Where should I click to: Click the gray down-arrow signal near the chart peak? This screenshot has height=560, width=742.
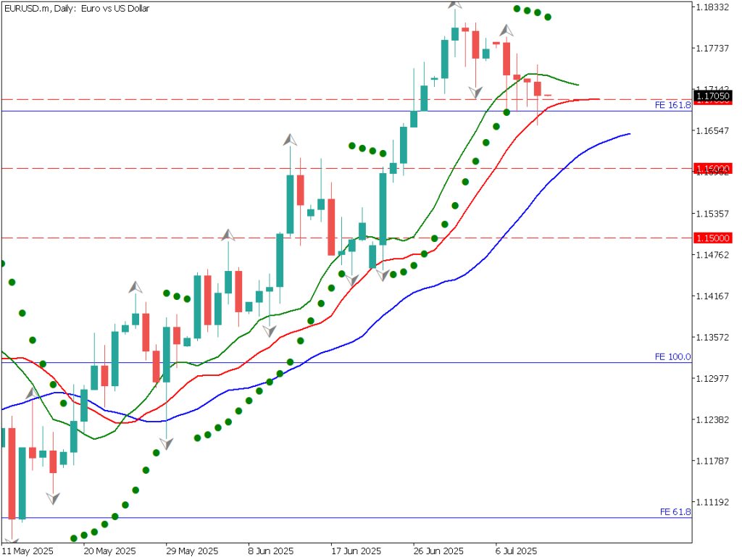pos(475,93)
